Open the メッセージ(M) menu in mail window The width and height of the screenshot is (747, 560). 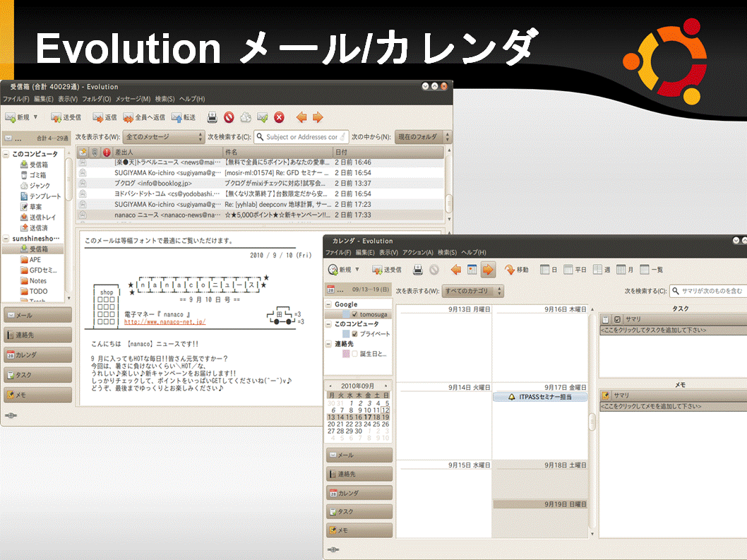133,99
